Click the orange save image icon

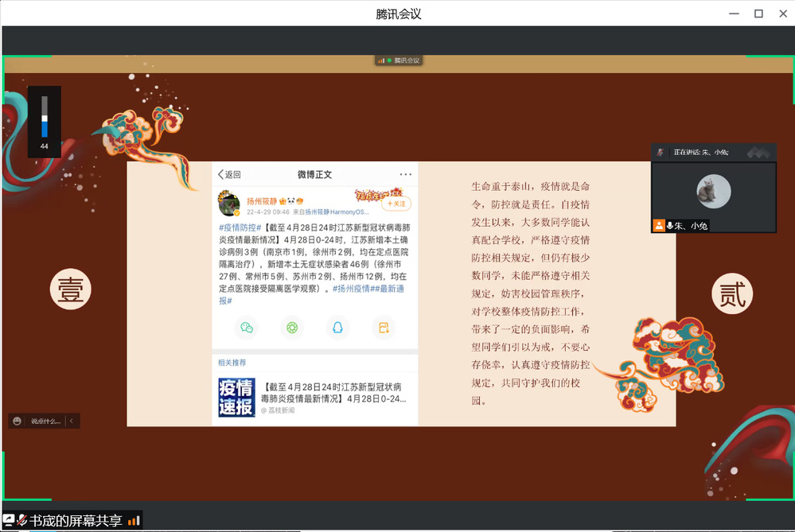[x=384, y=328]
